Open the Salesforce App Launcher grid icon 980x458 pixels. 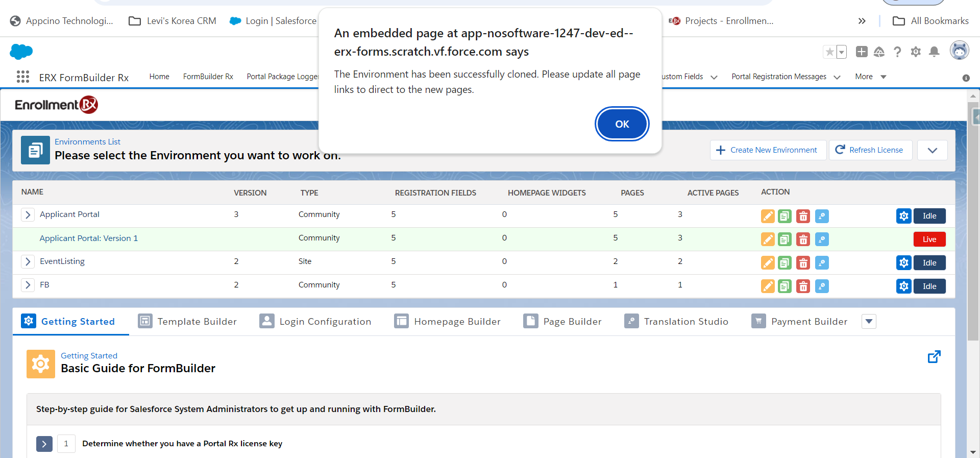coord(23,77)
